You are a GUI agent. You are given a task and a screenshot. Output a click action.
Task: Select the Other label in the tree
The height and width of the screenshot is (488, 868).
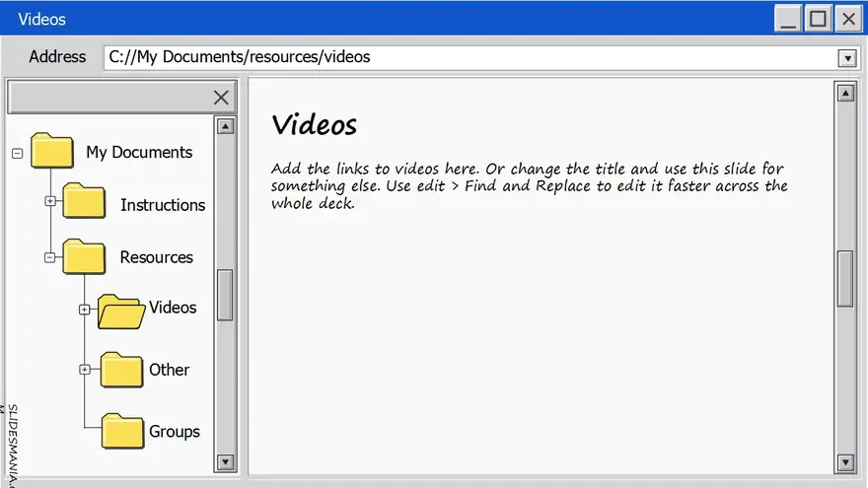170,370
